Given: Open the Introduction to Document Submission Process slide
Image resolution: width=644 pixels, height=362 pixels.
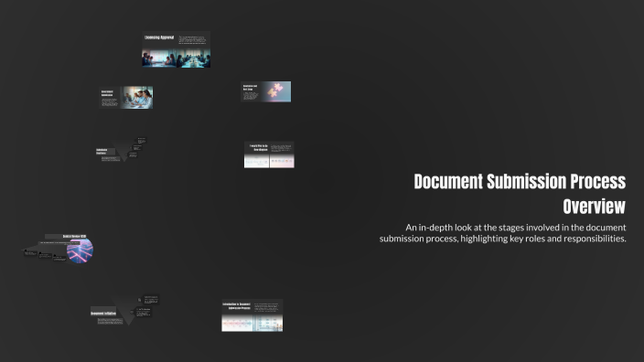Looking at the screenshot, I should 252,315.
